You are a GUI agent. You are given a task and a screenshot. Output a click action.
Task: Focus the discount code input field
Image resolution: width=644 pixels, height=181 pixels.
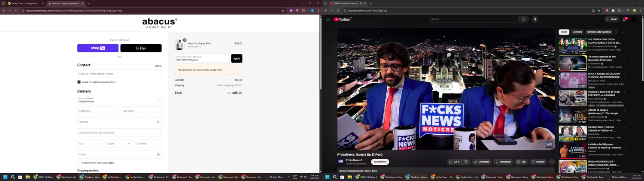202,58
